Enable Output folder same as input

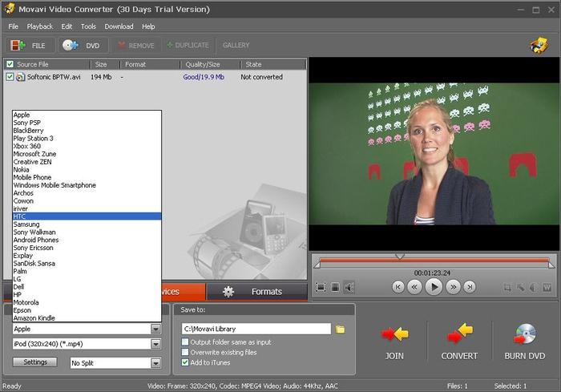pyautogui.click(x=185, y=341)
